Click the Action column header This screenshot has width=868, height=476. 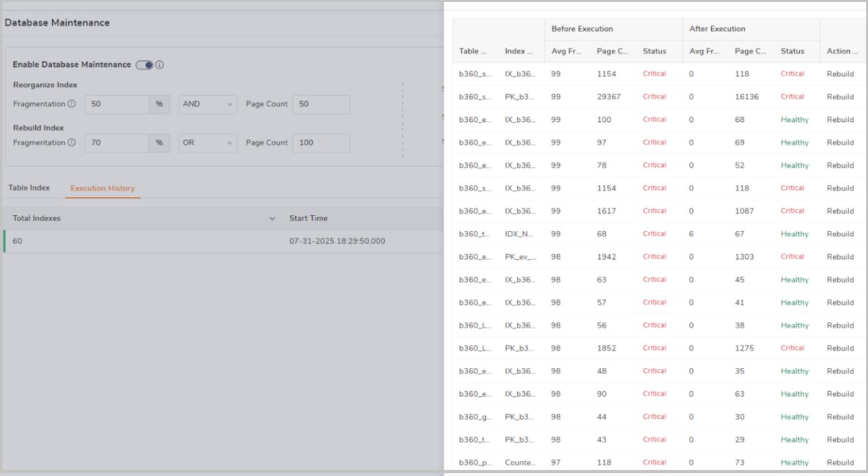(840, 51)
